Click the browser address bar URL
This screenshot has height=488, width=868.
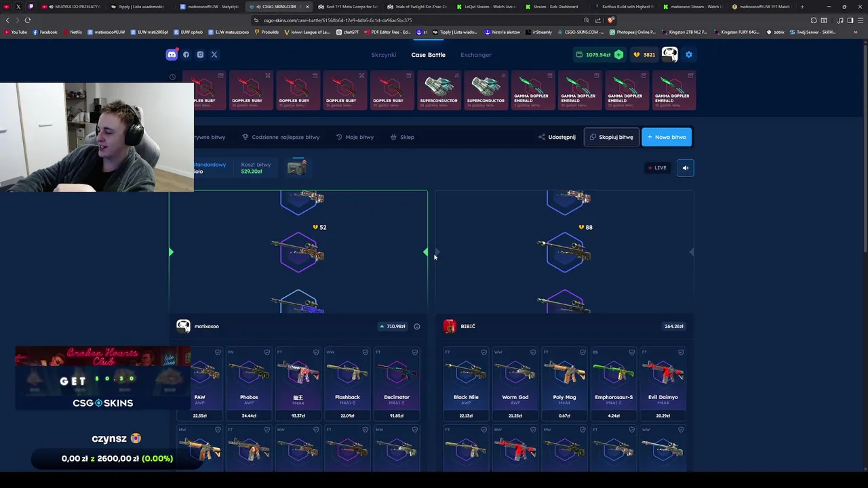click(338, 20)
